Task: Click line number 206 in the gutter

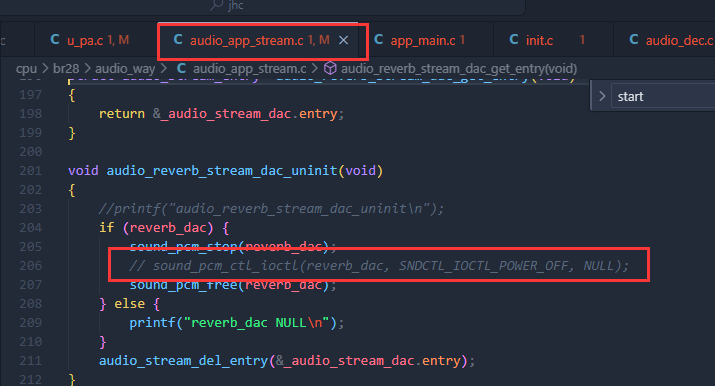Action: (x=31, y=266)
